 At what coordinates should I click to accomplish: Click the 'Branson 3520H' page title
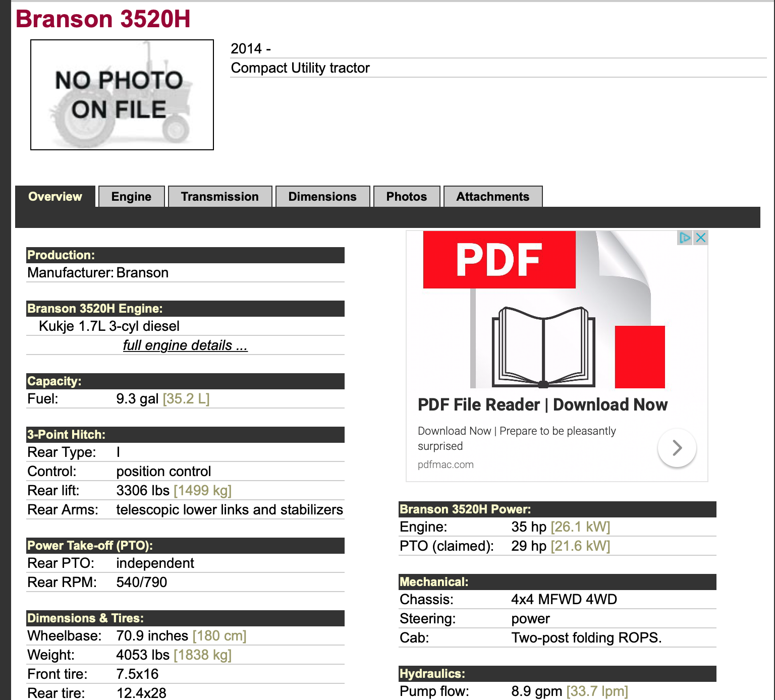pos(103,19)
